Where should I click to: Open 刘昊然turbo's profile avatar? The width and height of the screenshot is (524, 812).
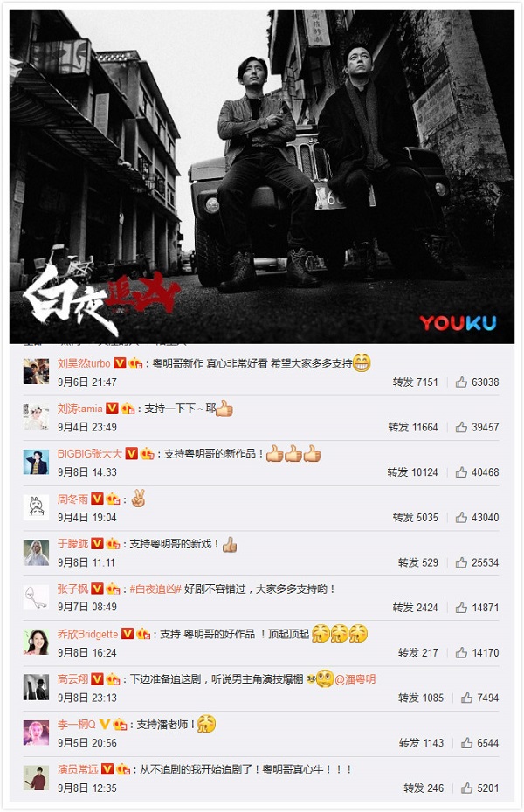coord(37,371)
